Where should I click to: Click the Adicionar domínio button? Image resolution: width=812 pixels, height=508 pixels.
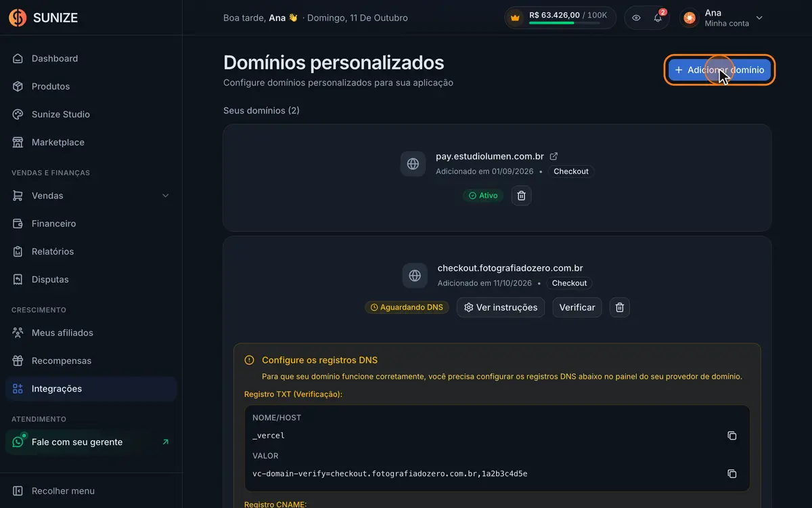[x=719, y=70]
